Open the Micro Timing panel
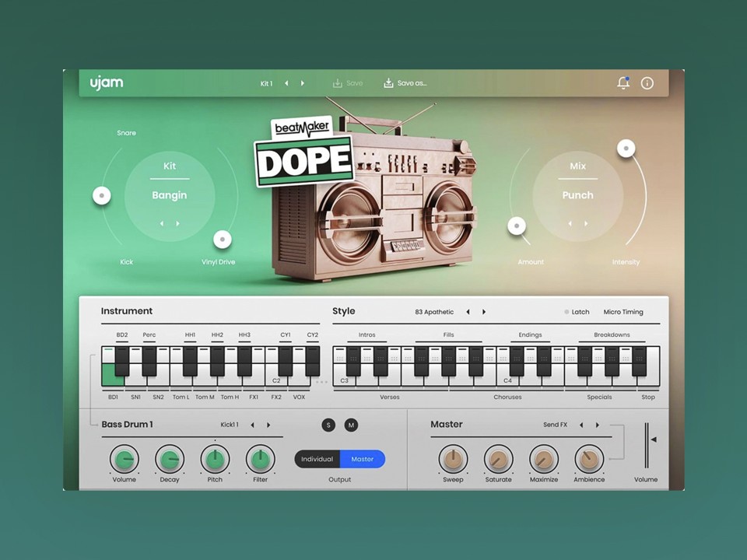 622,312
